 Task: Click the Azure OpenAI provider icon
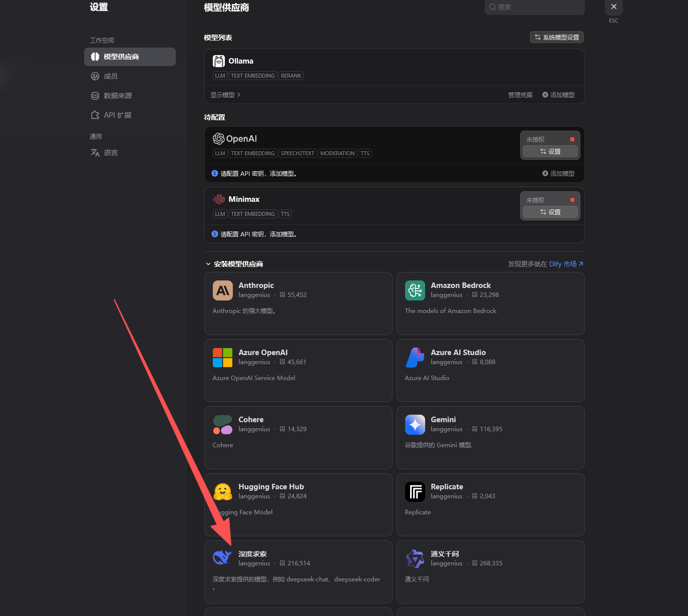[223, 358]
